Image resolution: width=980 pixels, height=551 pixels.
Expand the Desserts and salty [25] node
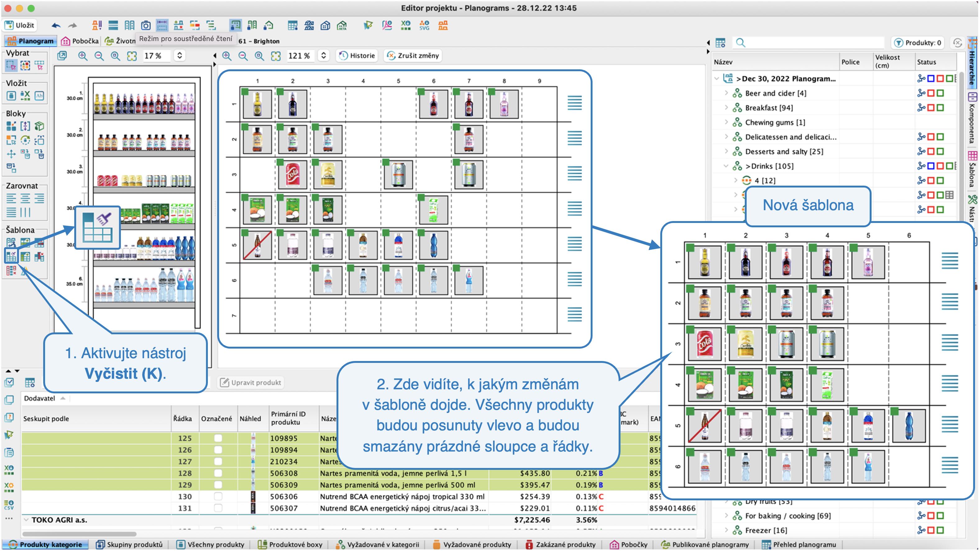coord(726,151)
